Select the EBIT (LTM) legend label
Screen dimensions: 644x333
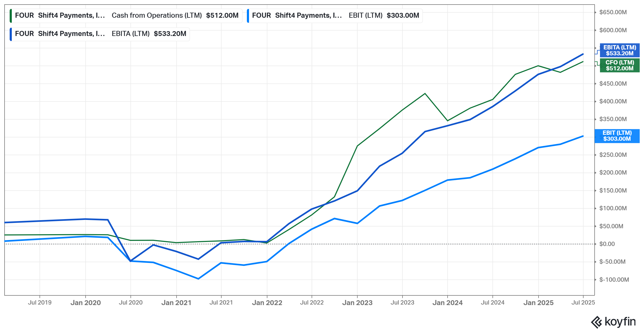click(x=365, y=16)
